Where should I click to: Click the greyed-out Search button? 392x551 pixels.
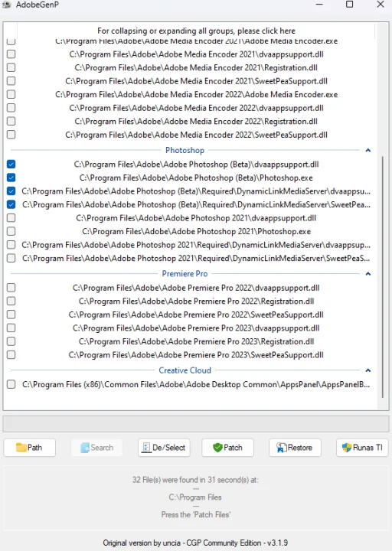[96, 448]
